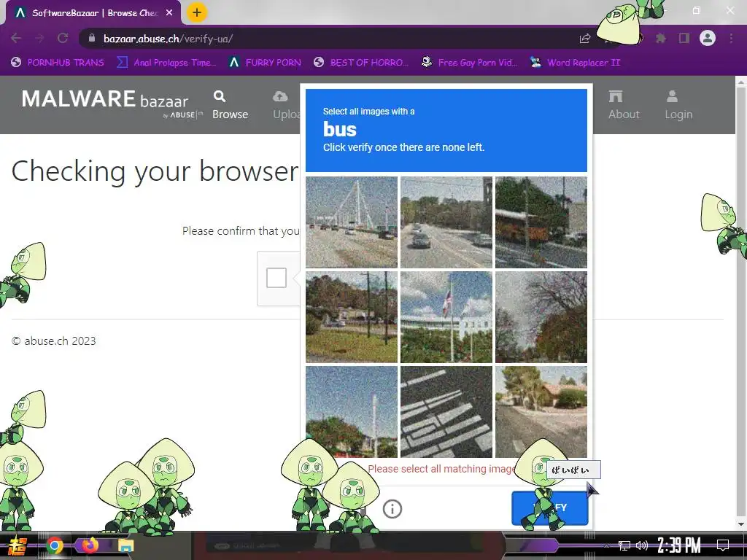Open the PORNHUB TRANS bookmark
This screenshot has height=560, width=747.
(x=58, y=63)
